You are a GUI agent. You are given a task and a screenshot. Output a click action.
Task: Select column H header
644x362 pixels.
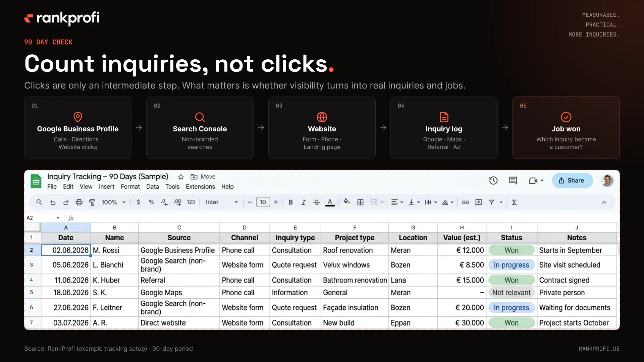[462, 228]
